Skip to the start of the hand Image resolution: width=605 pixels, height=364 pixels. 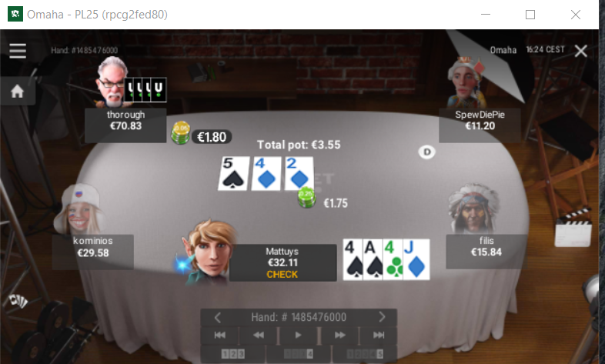click(220, 335)
